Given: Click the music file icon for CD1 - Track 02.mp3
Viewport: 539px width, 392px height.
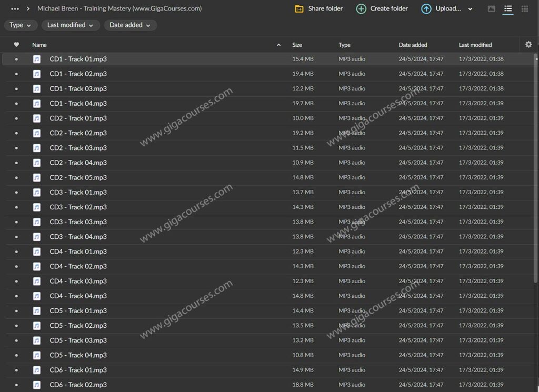Looking at the screenshot, I should tap(37, 74).
